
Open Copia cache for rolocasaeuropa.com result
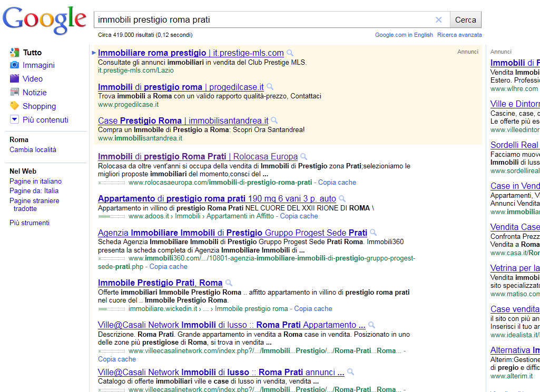pos(337,182)
